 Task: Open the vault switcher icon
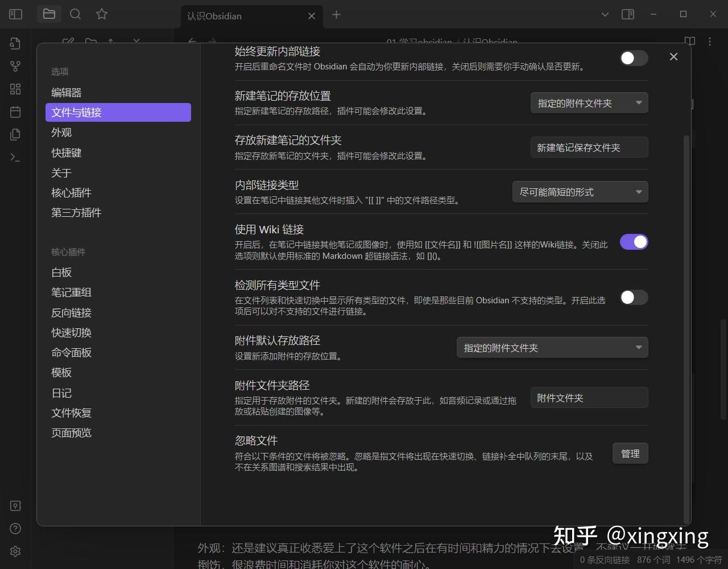[x=15, y=505]
